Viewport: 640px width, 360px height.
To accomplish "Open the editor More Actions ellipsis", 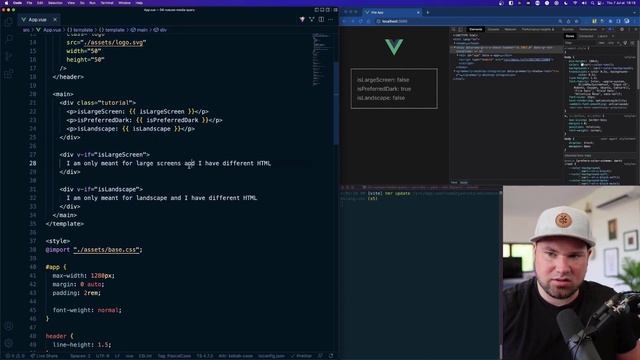I will pyautogui.click(x=331, y=19).
